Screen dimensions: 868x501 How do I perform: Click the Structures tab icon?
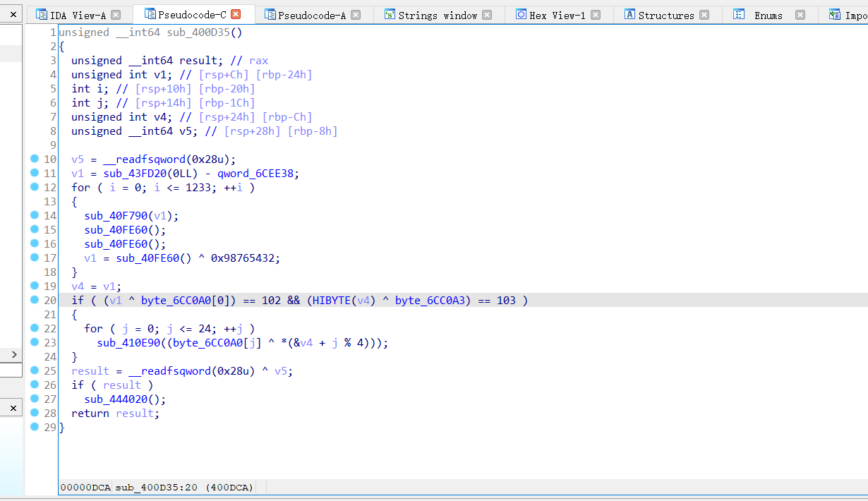[629, 14]
